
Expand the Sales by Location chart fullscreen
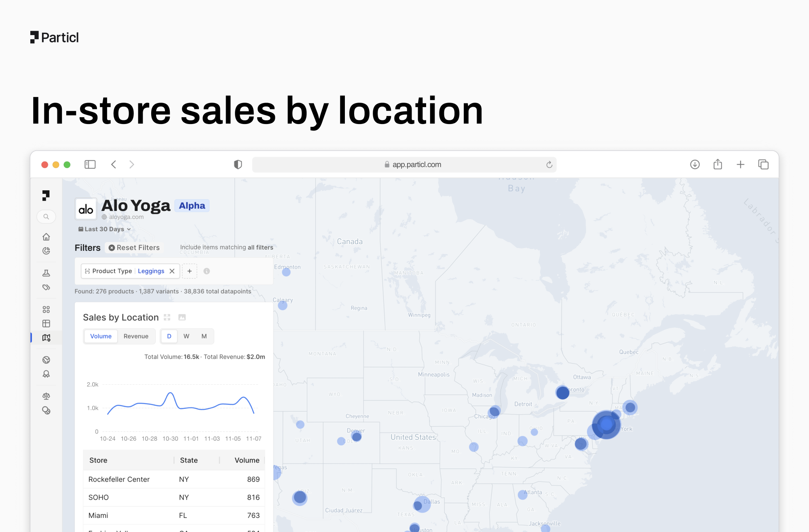point(167,318)
